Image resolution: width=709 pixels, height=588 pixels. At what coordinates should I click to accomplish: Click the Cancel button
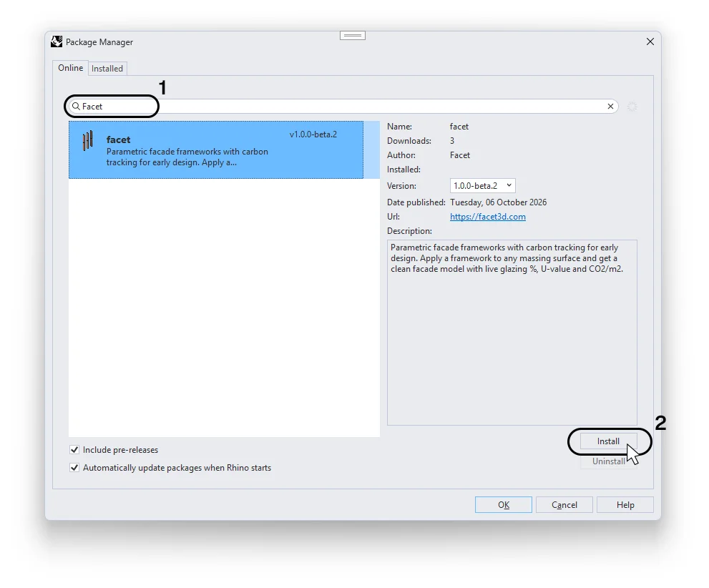(x=564, y=505)
